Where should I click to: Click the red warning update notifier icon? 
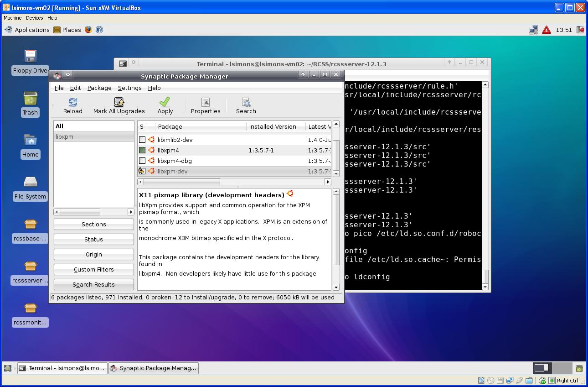pyautogui.click(x=547, y=30)
